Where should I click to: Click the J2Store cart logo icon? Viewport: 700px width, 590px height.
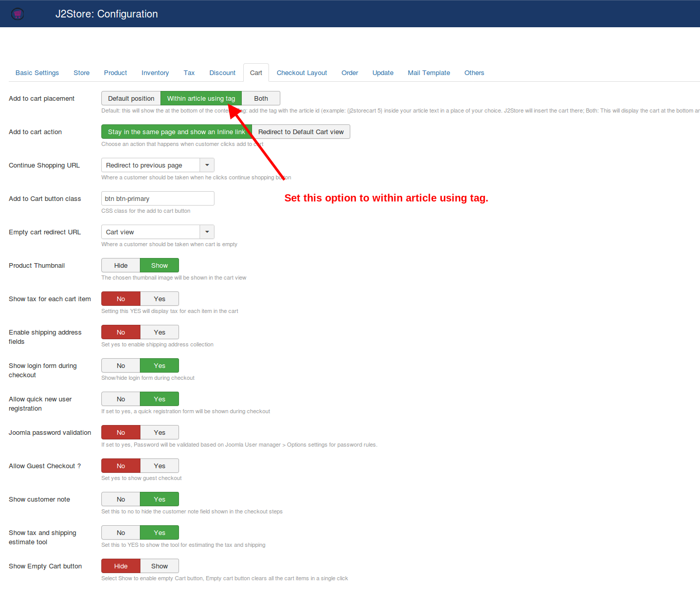point(17,14)
